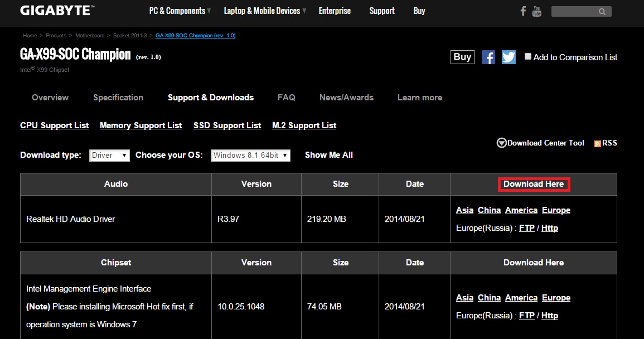Open the FAQ tab

point(286,98)
